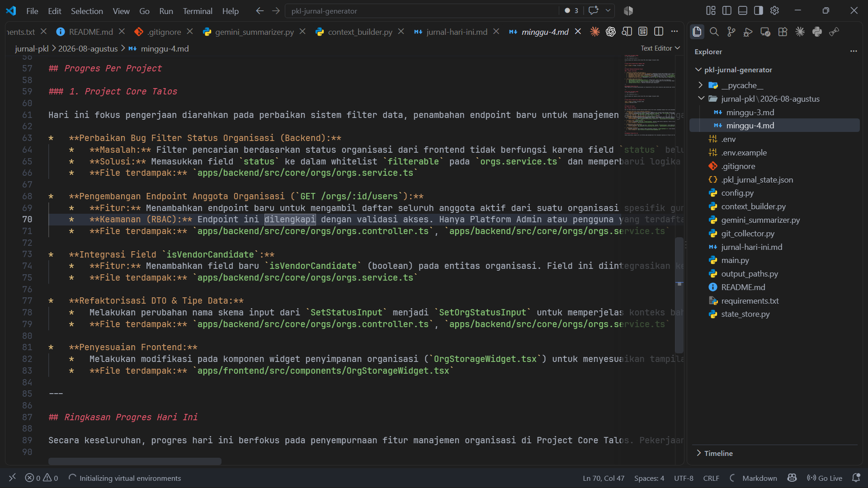Screen dimensions: 868x488
Task: Open the Text Editor dropdown
Action: point(660,48)
